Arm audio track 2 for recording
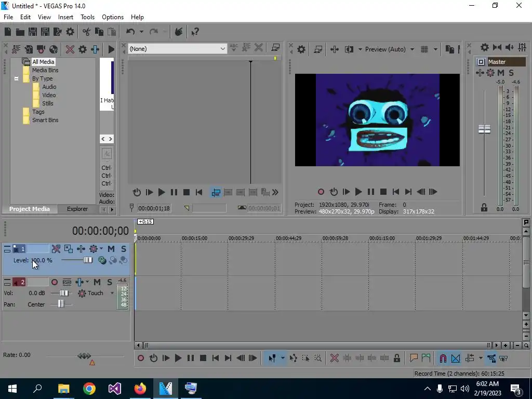Screen dimensions: 532x399 coord(54,282)
